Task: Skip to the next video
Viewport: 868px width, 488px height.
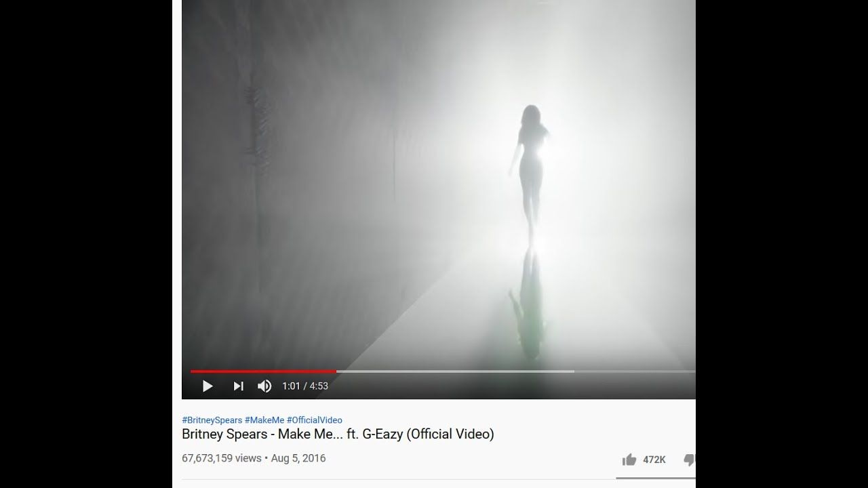Action: (x=238, y=386)
